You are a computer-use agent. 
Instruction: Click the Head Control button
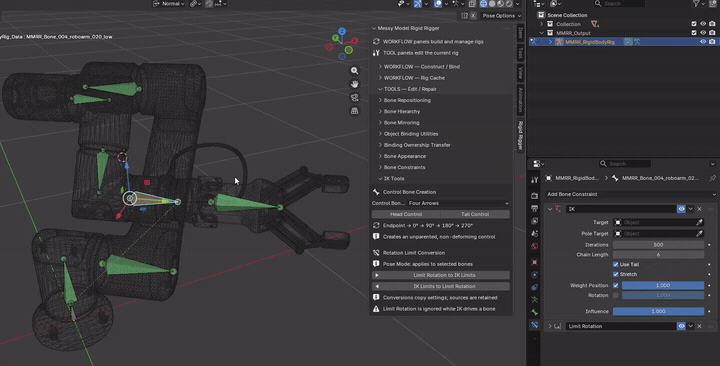point(406,214)
